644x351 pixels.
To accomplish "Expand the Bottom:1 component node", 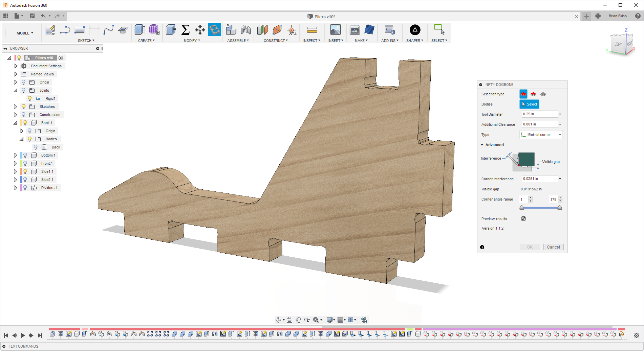I will click(x=15, y=155).
